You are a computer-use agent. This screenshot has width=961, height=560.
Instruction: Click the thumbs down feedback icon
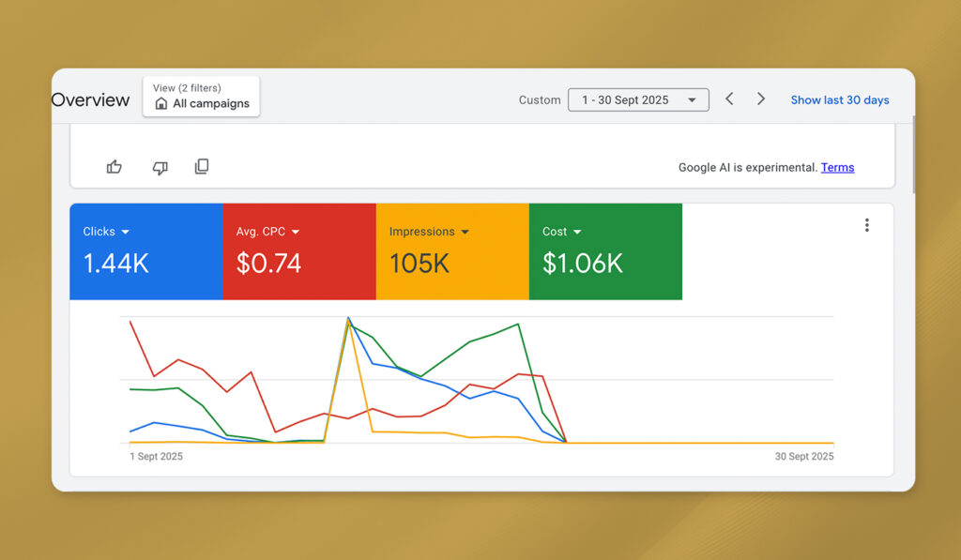pyautogui.click(x=160, y=167)
